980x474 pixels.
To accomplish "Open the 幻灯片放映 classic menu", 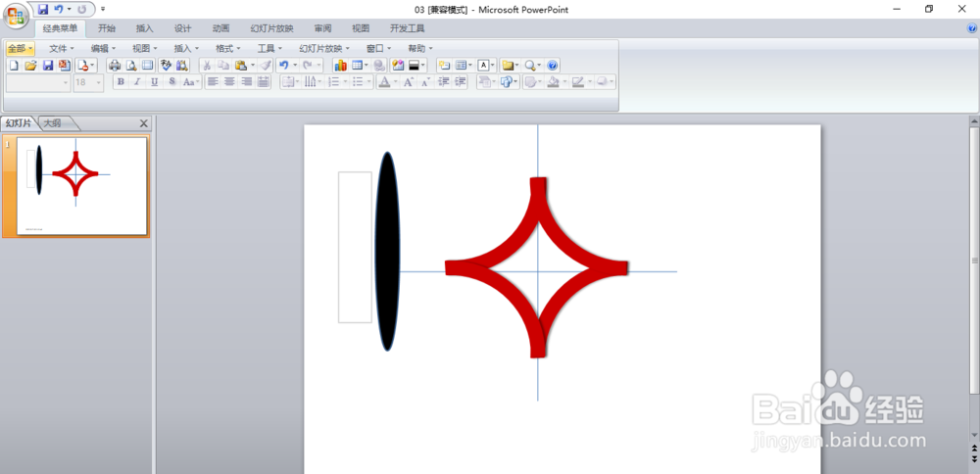I will [323, 48].
